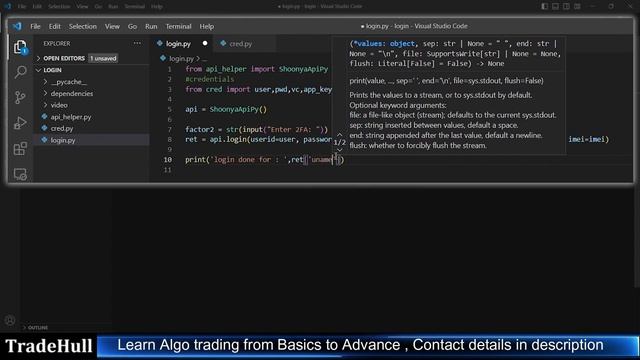Open the Go menu

point(132,26)
